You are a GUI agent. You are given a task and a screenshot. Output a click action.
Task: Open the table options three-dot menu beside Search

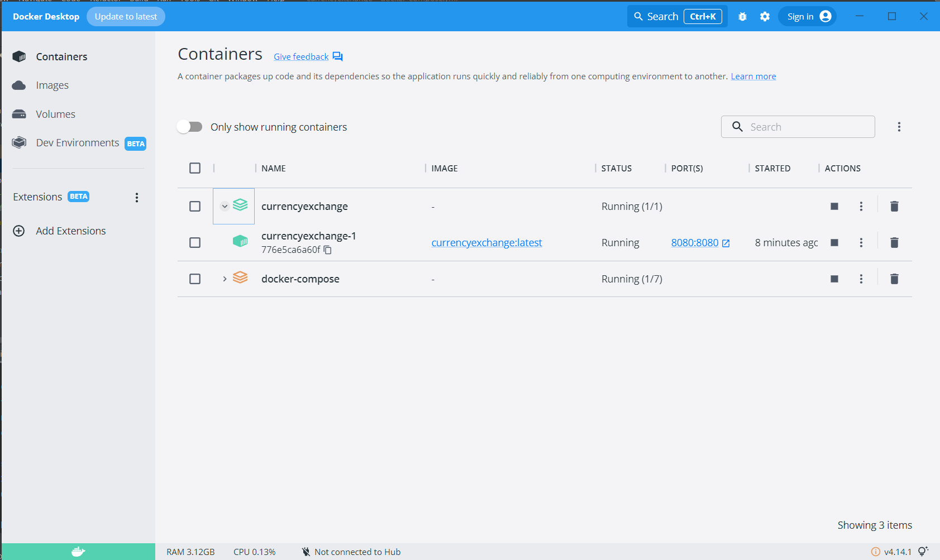[899, 127]
